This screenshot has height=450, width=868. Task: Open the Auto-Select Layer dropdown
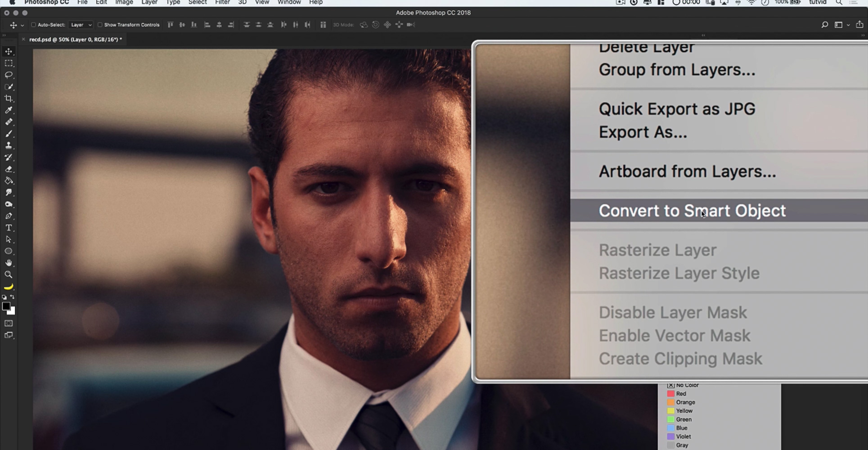coord(81,25)
